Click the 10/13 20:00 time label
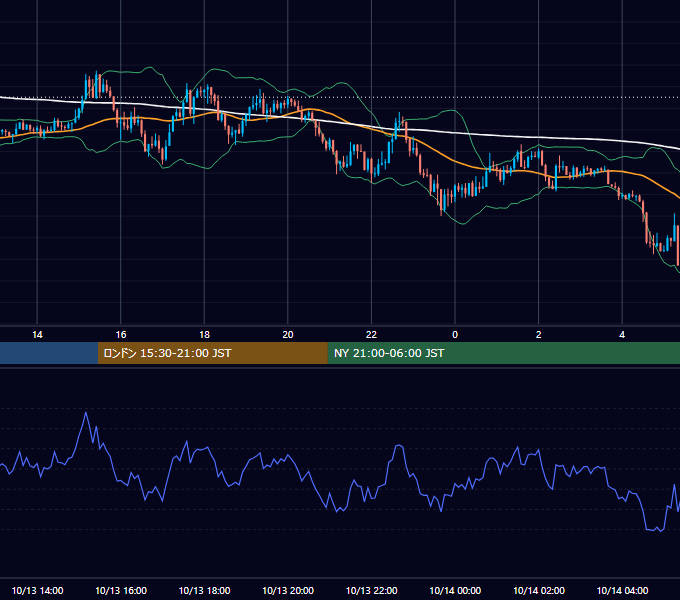Viewport: 680px width, 600px height. [x=288, y=590]
